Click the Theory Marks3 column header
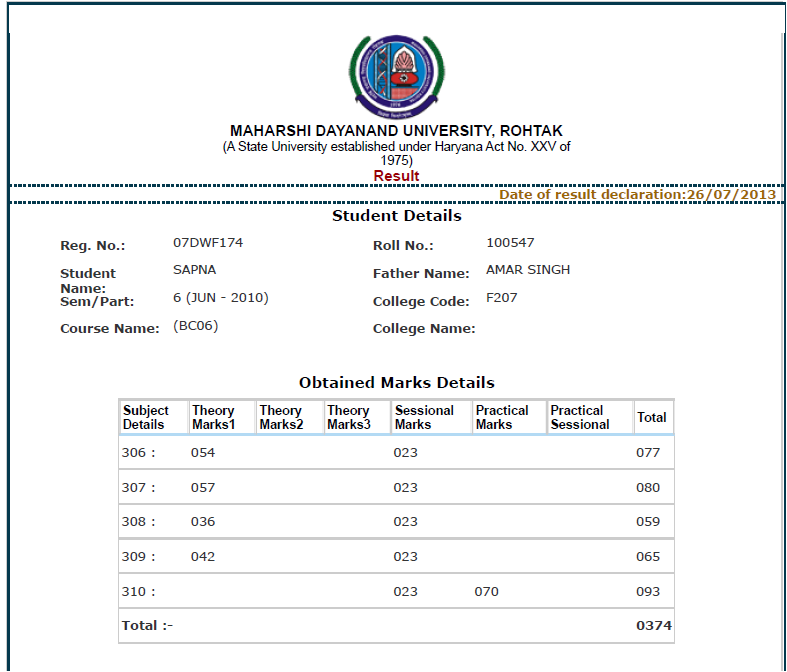The height and width of the screenshot is (672, 787). point(357,417)
